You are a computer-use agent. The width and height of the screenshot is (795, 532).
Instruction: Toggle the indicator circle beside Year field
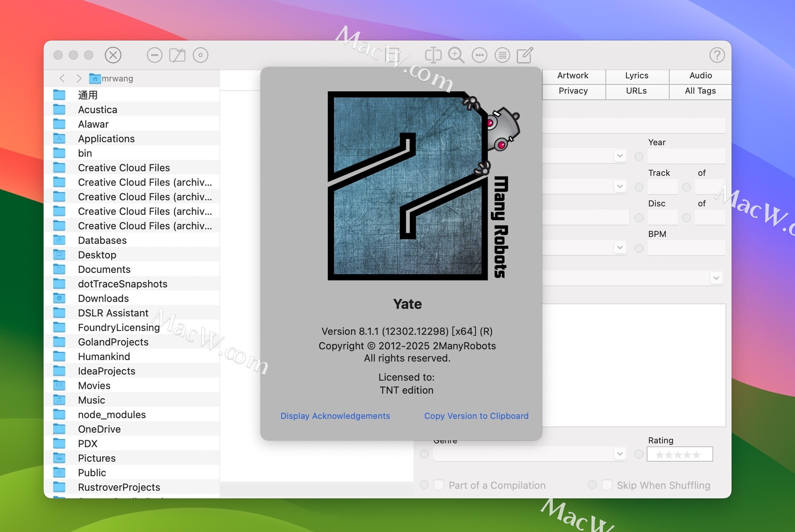click(x=639, y=156)
